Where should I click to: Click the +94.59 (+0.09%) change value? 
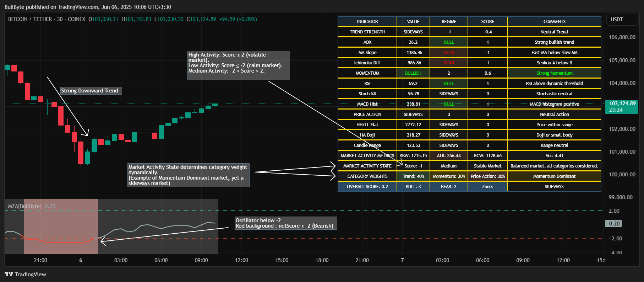[238, 19]
